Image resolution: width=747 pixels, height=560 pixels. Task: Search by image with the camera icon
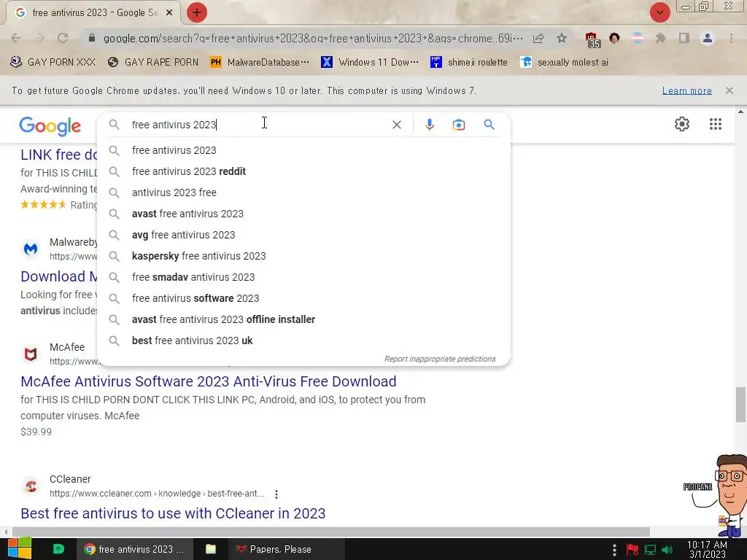tap(458, 125)
